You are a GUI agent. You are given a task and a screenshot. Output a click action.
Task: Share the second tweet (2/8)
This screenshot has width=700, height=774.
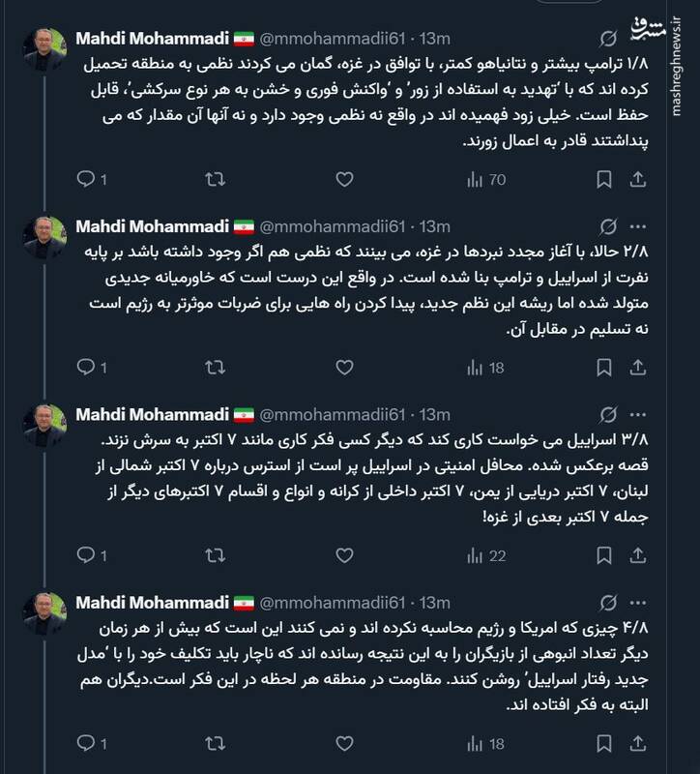point(638,368)
